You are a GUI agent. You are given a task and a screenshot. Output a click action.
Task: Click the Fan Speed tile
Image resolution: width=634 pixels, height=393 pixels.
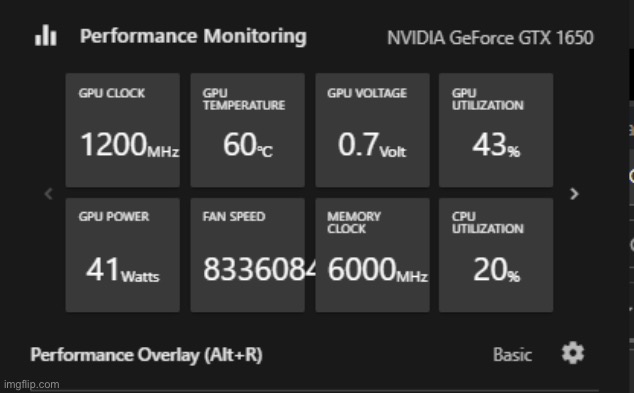[x=247, y=255]
